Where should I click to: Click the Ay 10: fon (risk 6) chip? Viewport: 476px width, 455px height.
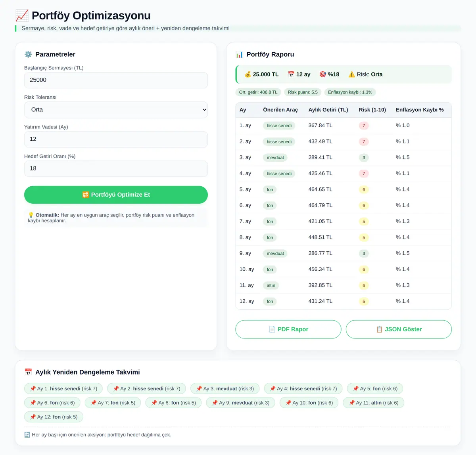tap(309, 403)
